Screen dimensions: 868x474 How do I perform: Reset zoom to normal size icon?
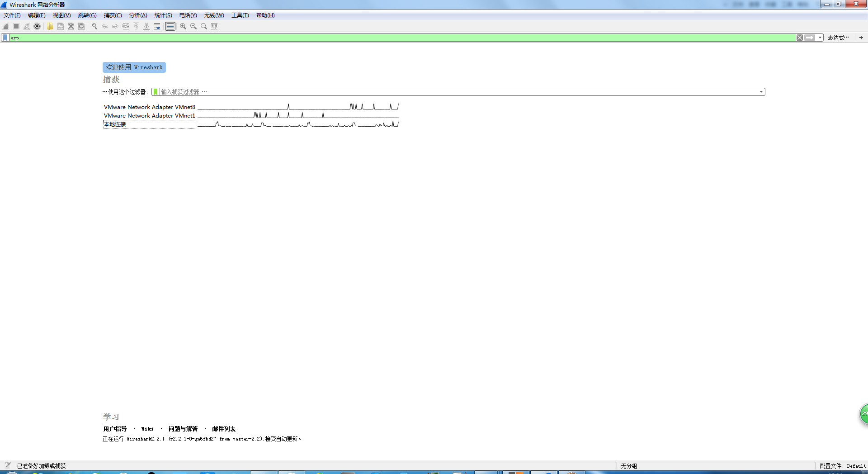pyautogui.click(x=203, y=26)
